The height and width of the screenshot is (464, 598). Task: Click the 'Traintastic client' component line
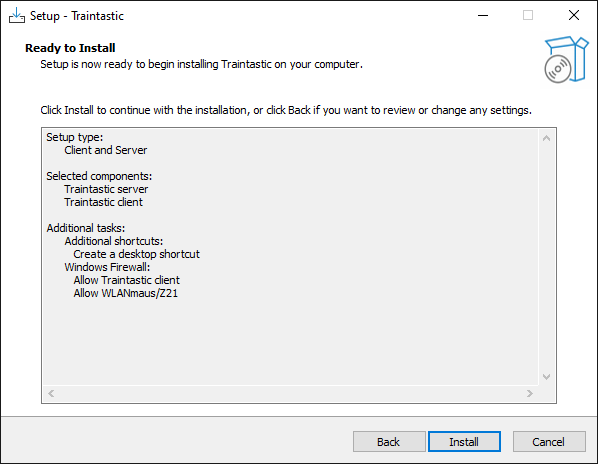click(x=103, y=202)
